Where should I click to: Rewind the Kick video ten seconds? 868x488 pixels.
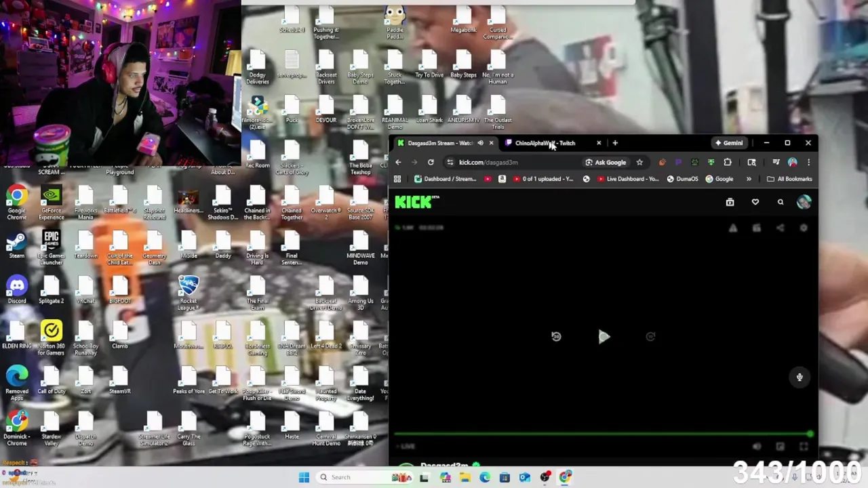point(556,337)
